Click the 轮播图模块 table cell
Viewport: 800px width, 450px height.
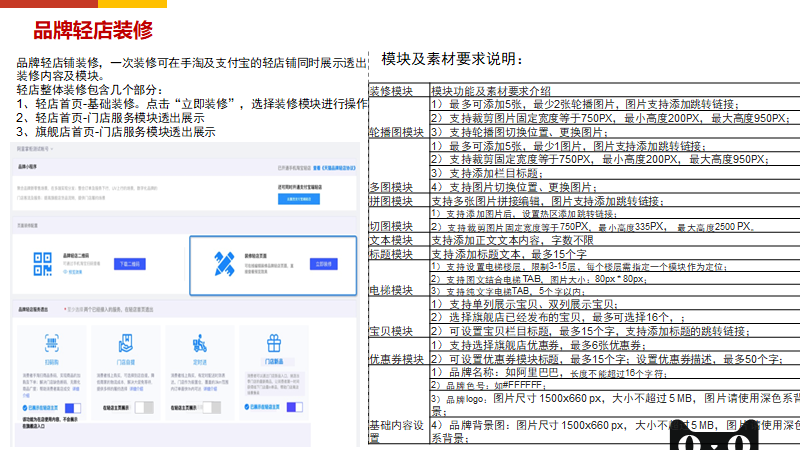pos(399,118)
